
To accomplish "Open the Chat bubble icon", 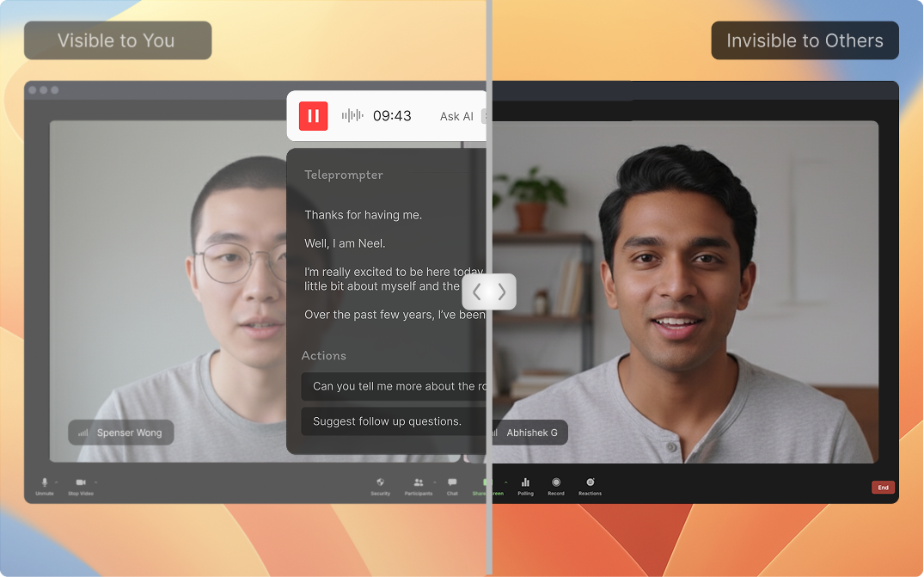I will click(x=452, y=482).
